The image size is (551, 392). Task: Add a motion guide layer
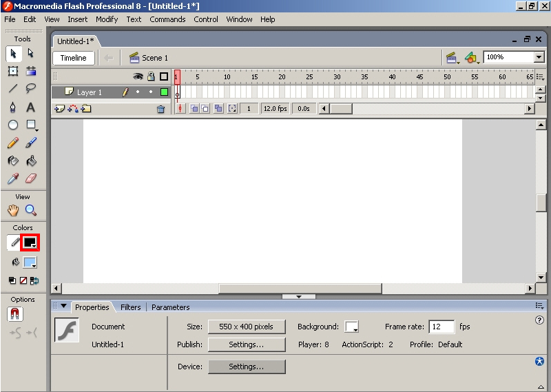(x=73, y=109)
